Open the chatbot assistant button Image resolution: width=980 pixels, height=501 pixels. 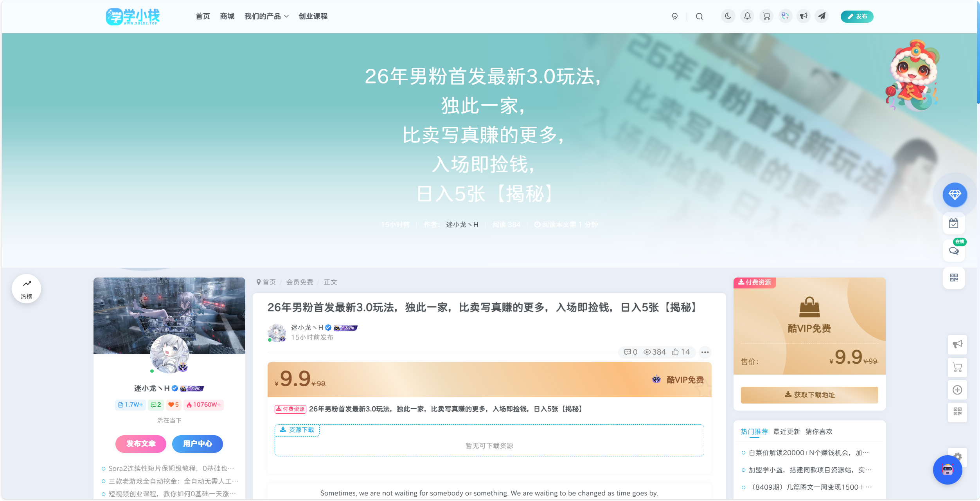(948, 470)
